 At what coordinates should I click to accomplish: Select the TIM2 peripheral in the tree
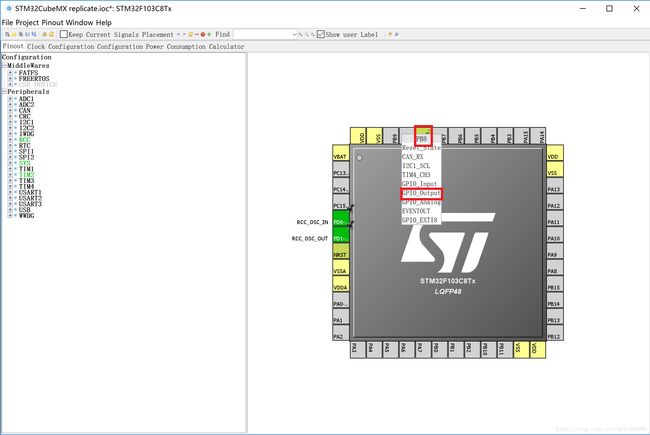tap(25, 174)
